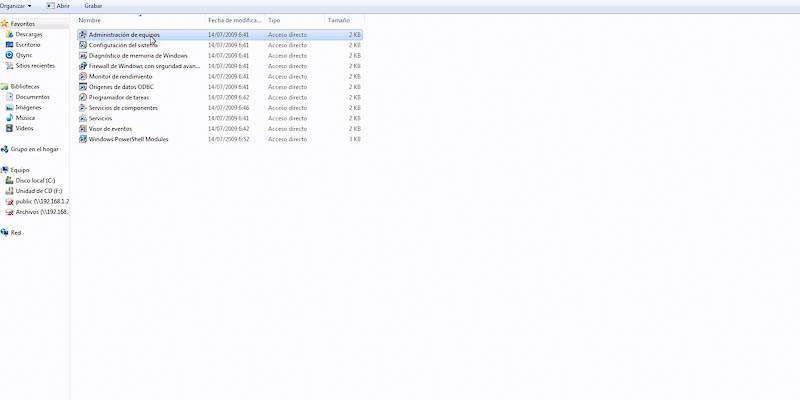
Task: Click Acceso directo type of Visor de eventos
Action: tap(287, 129)
